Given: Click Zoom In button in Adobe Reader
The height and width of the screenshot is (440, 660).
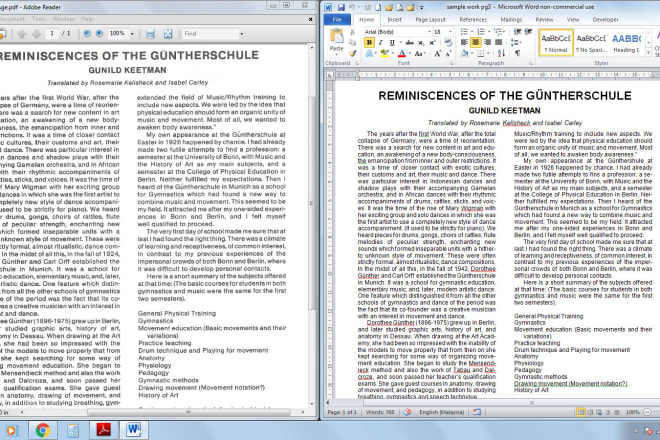Looking at the screenshot, I should [100, 34].
